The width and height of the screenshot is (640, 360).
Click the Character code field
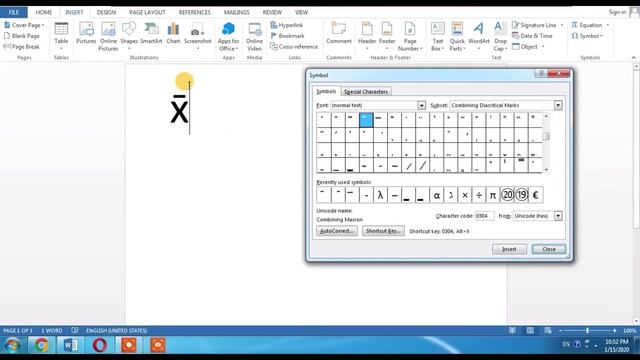coord(484,216)
